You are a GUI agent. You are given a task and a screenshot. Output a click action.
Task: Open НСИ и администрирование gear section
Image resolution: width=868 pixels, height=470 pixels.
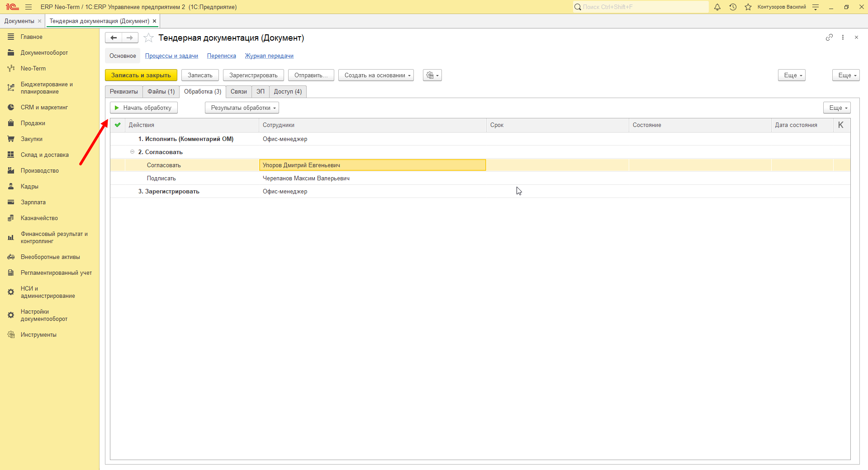(x=47, y=292)
